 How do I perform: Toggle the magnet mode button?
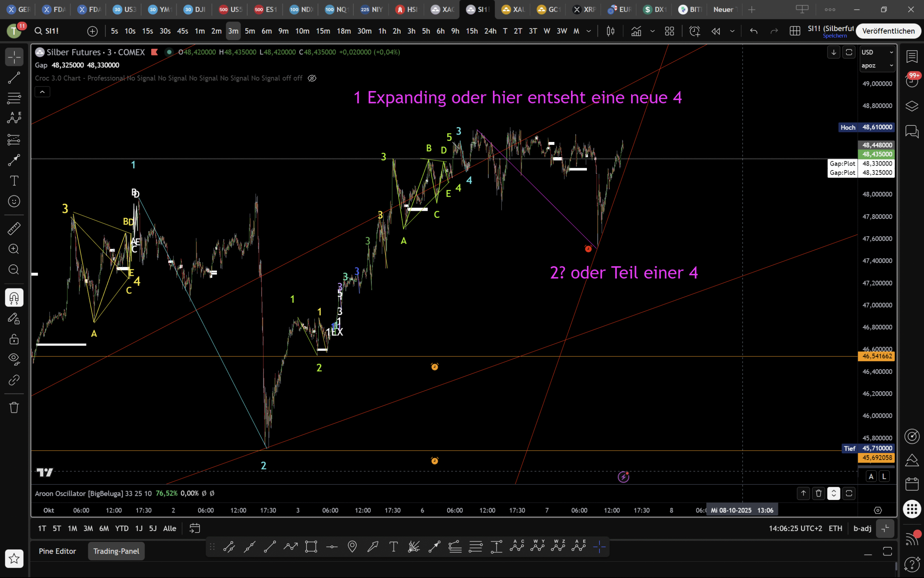click(14, 298)
